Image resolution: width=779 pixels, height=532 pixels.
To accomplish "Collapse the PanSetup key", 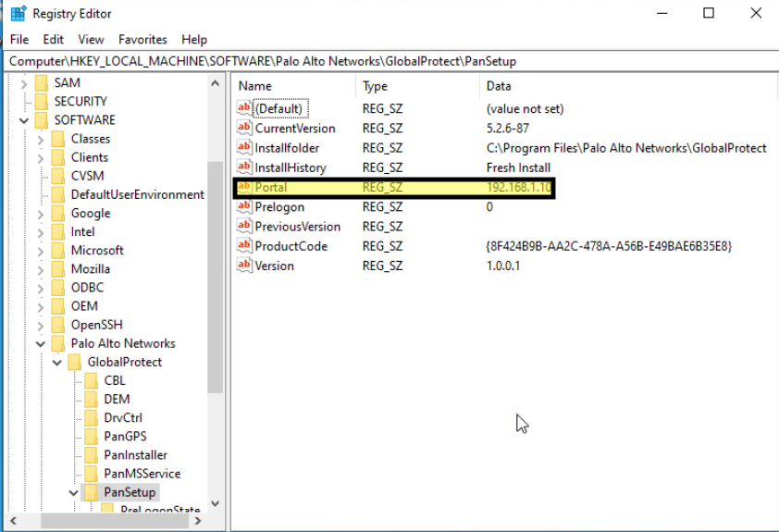I will pyautogui.click(x=73, y=493).
